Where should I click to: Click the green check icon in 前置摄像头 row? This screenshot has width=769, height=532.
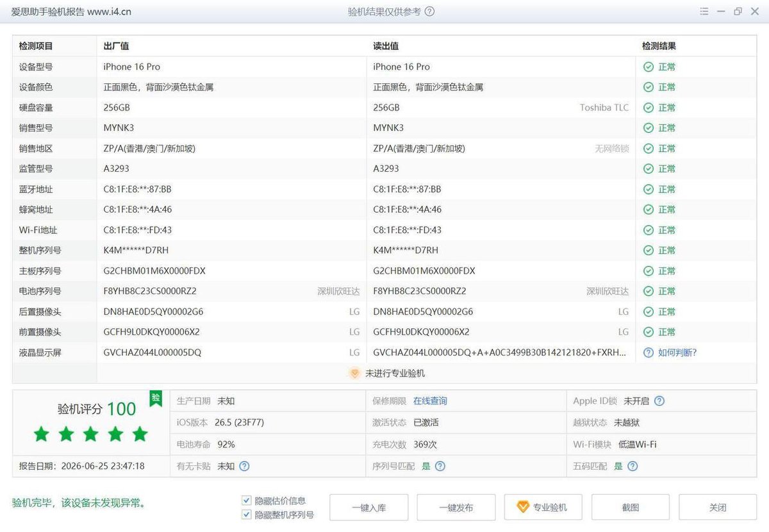click(649, 332)
